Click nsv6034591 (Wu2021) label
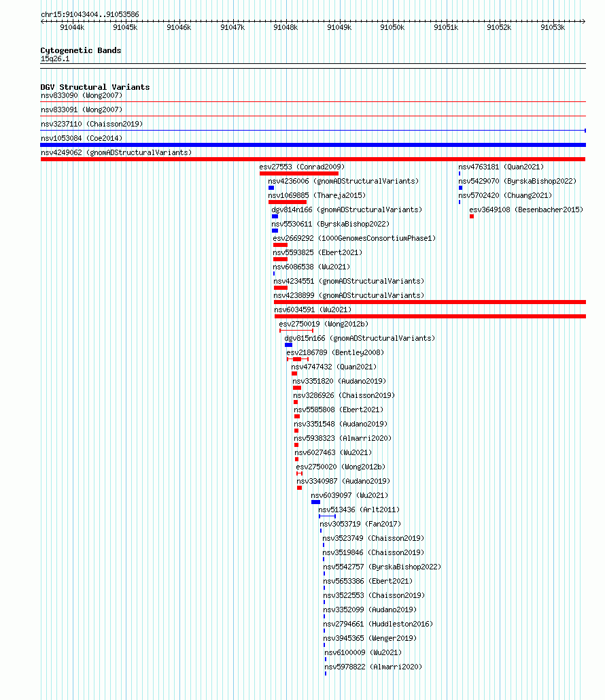The width and height of the screenshot is (605, 700). (x=313, y=310)
